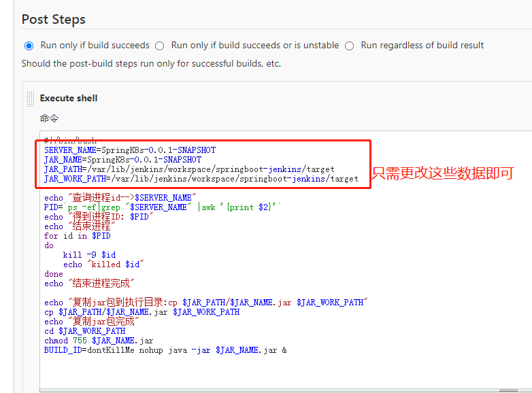
Task: Click the 'cd $JAR_WORK_PATH' line
Action: 84,330
